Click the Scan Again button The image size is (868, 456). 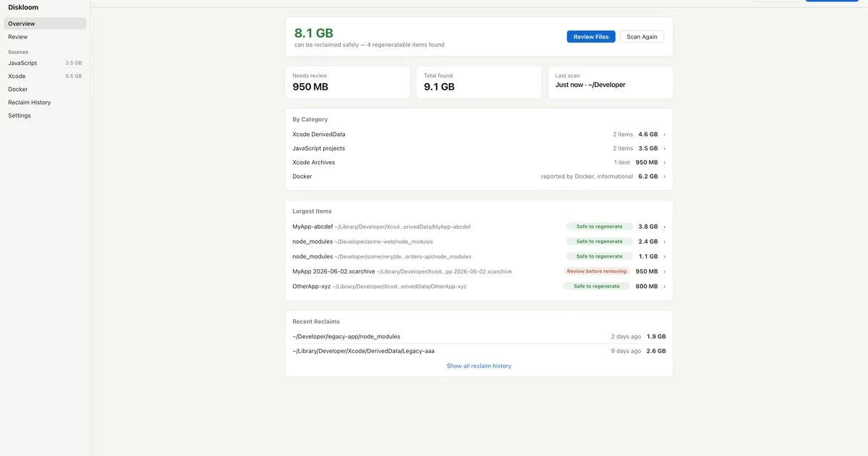coord(642,37)
